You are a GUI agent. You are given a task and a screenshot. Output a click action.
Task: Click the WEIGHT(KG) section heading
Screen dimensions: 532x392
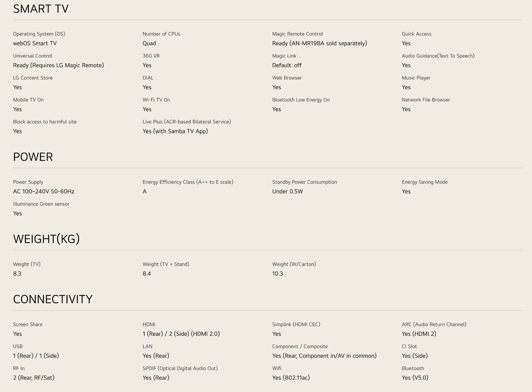[46, 239]
